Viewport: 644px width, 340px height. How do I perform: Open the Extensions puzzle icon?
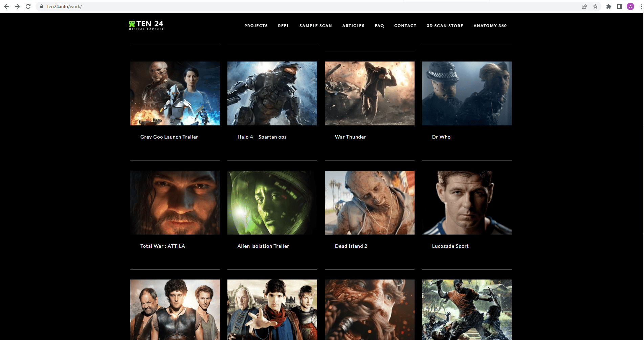(x=609, y=6)
